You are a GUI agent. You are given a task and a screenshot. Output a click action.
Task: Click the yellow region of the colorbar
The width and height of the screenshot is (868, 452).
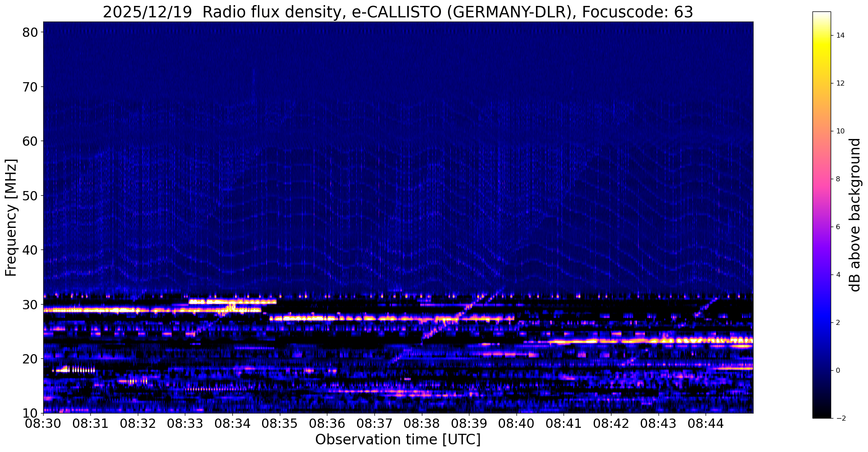point(821,47)
